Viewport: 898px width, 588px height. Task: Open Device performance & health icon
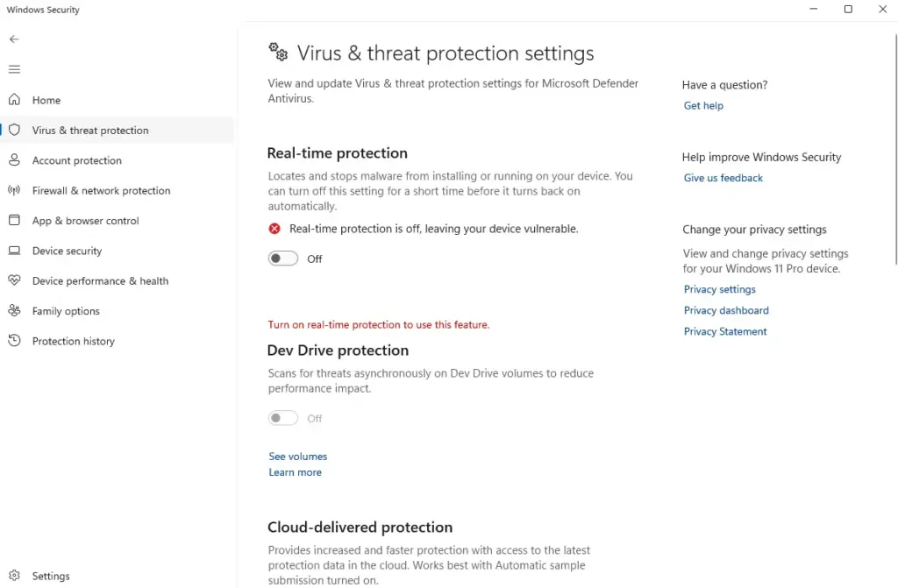[14, 280]
